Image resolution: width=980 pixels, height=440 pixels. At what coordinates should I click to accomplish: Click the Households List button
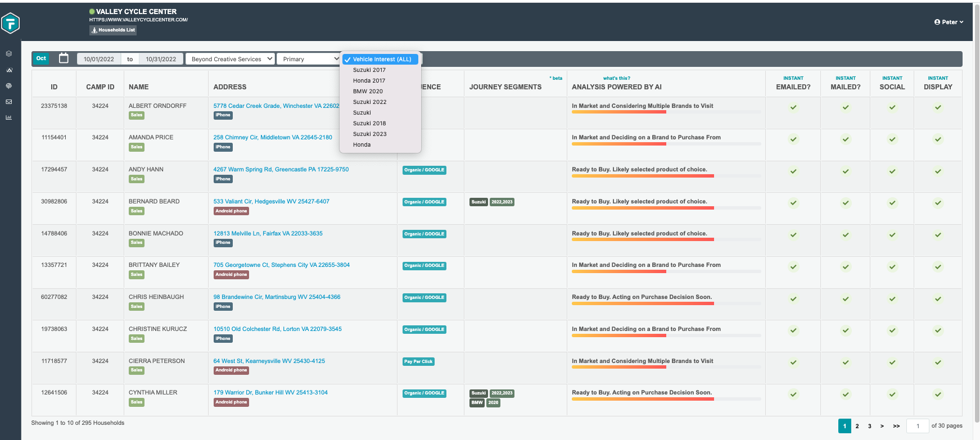[113, 30]
